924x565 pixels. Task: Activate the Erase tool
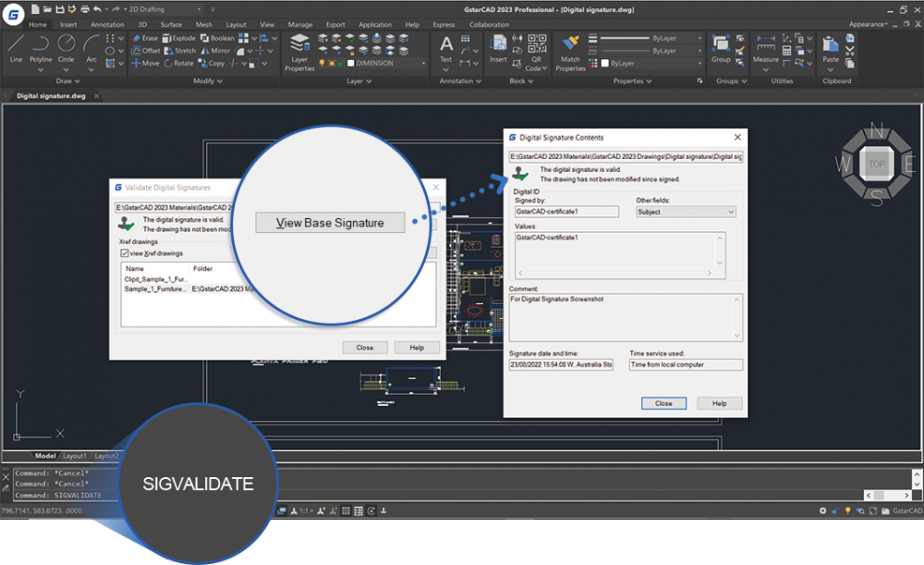pyautogui.click(x=145, y=38)
